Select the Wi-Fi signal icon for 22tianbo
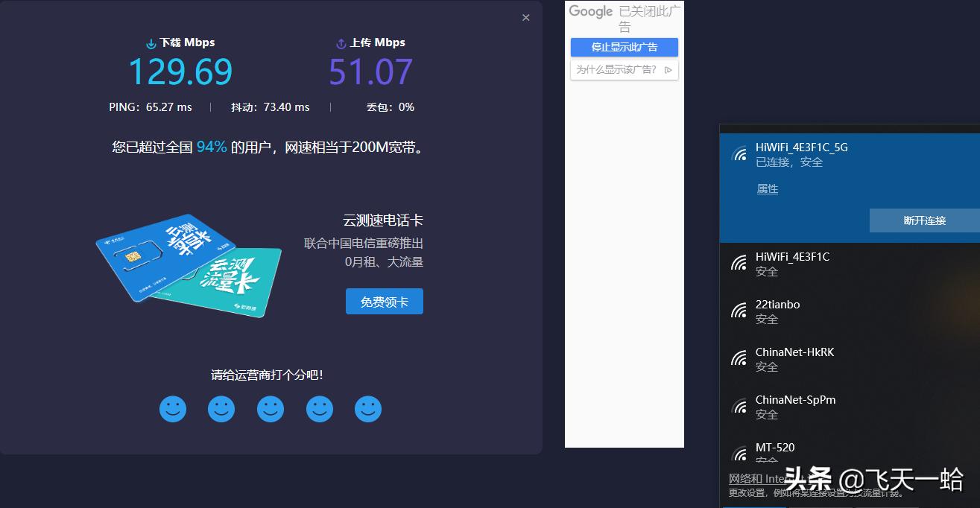The image size is (980, 508). pyautogui.click(x=739, y=309)
